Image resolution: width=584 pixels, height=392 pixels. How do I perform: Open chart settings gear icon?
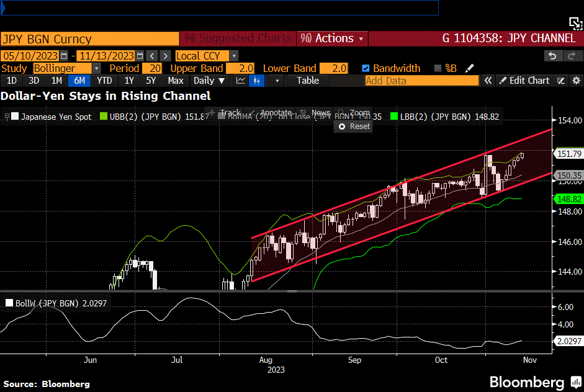576,81
